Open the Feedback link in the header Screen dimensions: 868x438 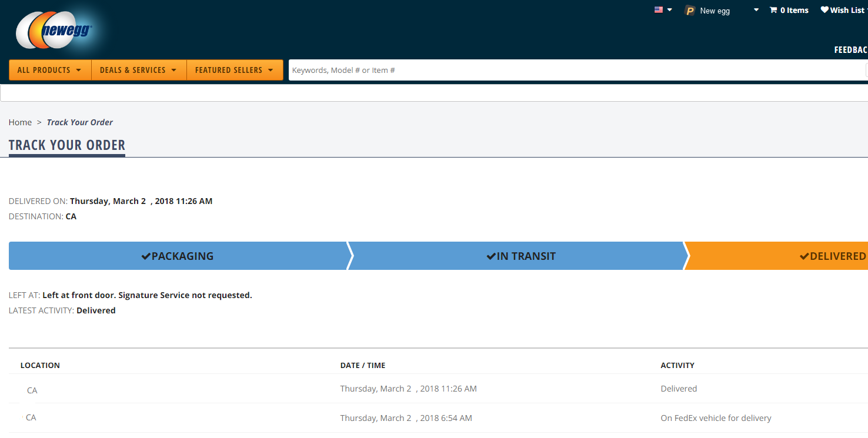tap(850, 50)
